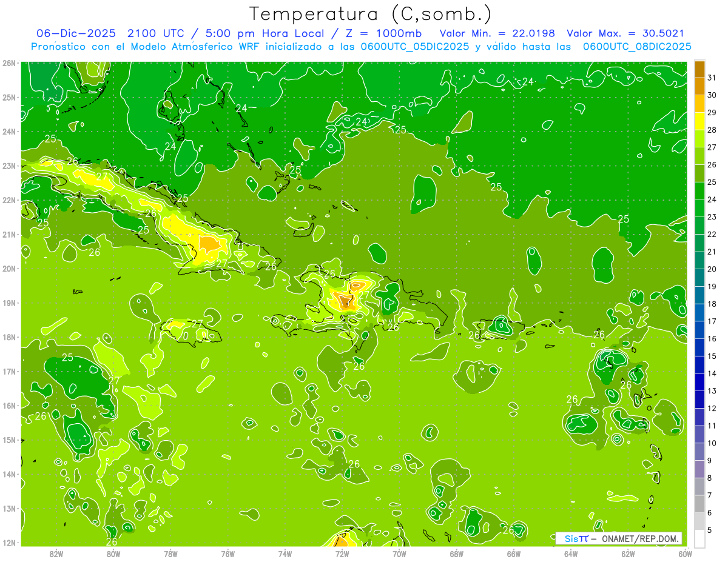Pick the light gray swatch between 5 and 6
This screenshot has width=728, height=562.
[699, 521]
